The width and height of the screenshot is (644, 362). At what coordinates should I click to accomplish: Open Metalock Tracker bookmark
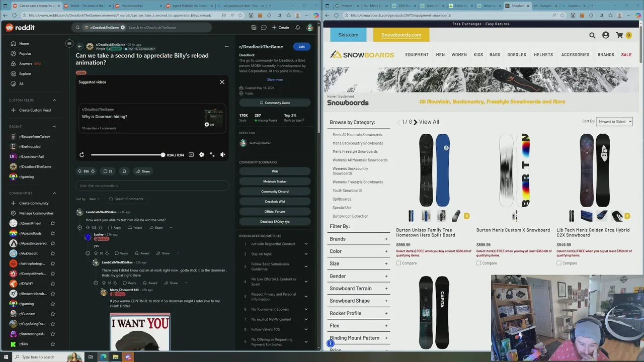point(275,182)
